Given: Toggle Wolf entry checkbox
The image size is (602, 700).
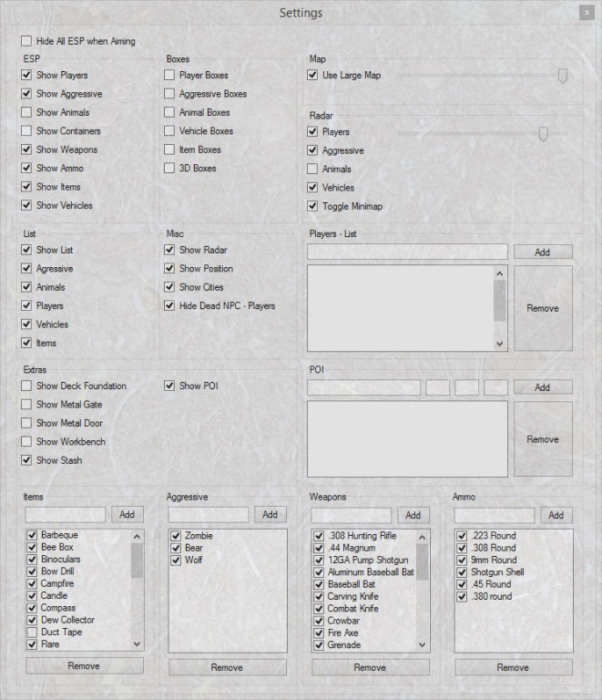Looking at the screenshot, I should click(176, 560).
